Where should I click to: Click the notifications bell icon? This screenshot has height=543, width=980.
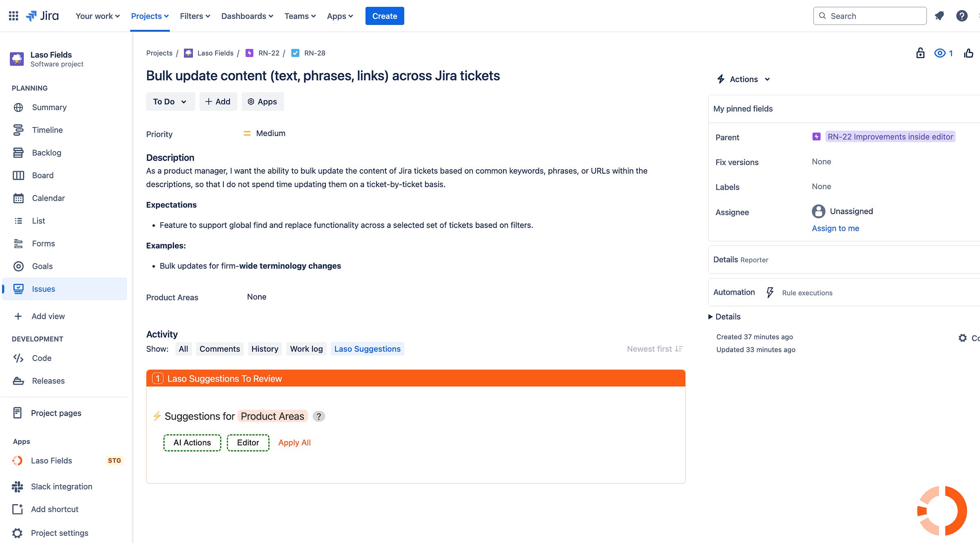coord(939,16)
